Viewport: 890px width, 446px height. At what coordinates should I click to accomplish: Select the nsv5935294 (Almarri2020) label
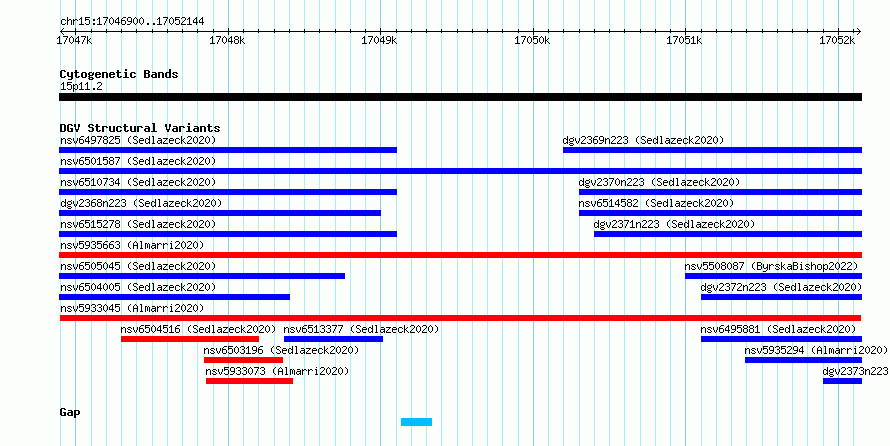coord(816,350)
